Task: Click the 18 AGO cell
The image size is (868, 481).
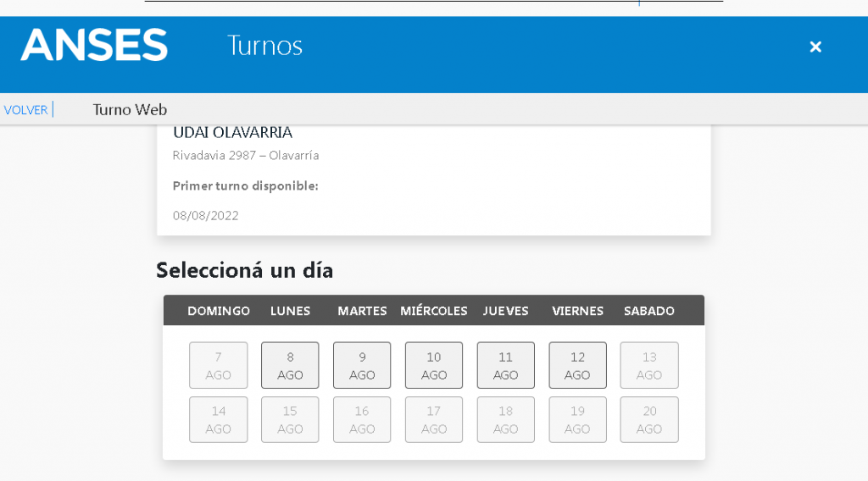Action: click(506, 420)
